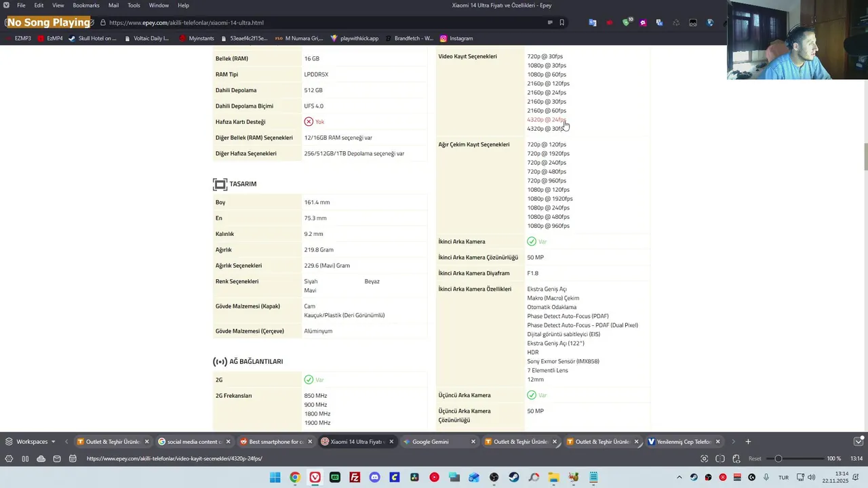The width and height of the screenshot is (868, 488).
Task: Open the Bookmarks menu
Action: pos(86,5)
